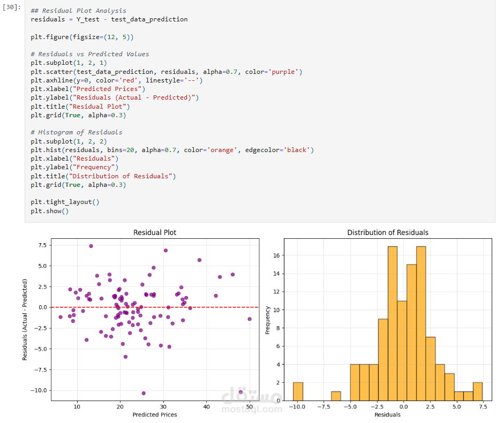This screenshot has width=504, height=423.
Task: Click the leftmost histogram bar at -10.0
Action: [298, 391]
